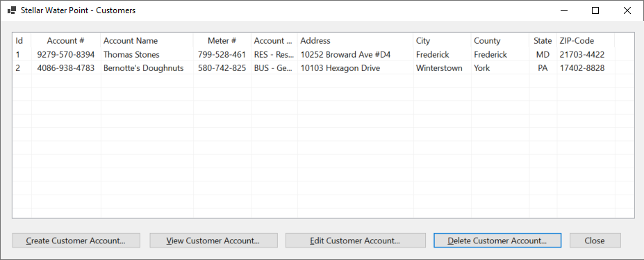Click the Account # column header
This screenshot has height=260, width=644.
(x=66, y=40)
